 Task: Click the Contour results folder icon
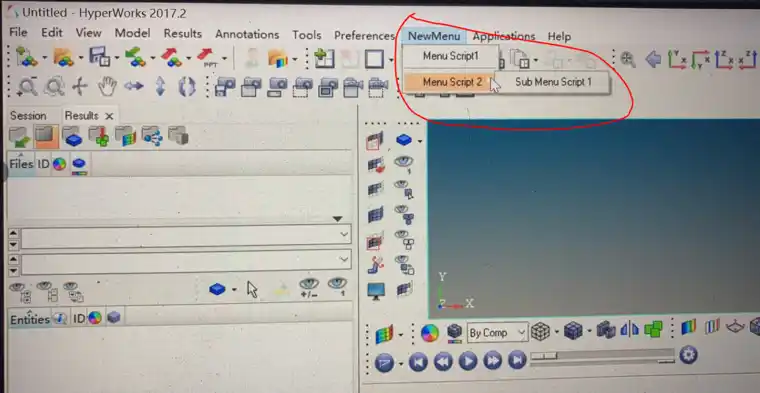pos(126,137)
